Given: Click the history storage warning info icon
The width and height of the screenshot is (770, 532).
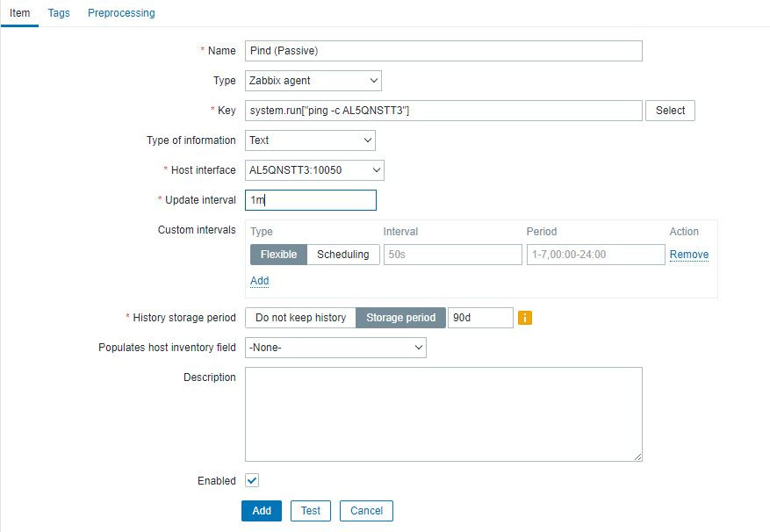Looking at the screenshot, I should pos(525,318).
